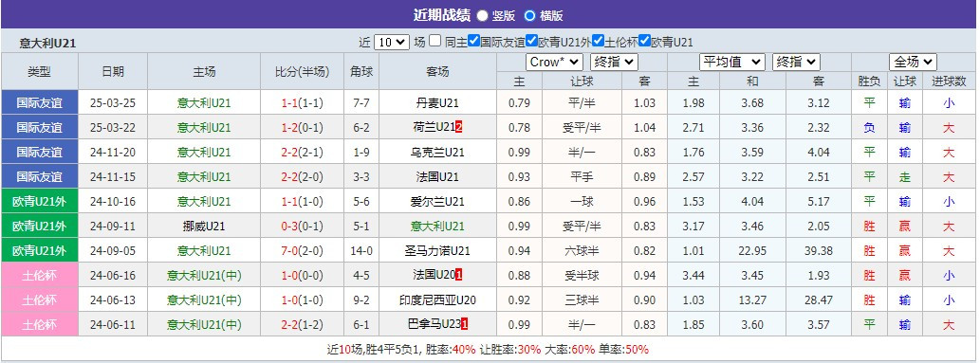Expand the 平均值 dropdown
980x363 pixels.
click(731, 62)
